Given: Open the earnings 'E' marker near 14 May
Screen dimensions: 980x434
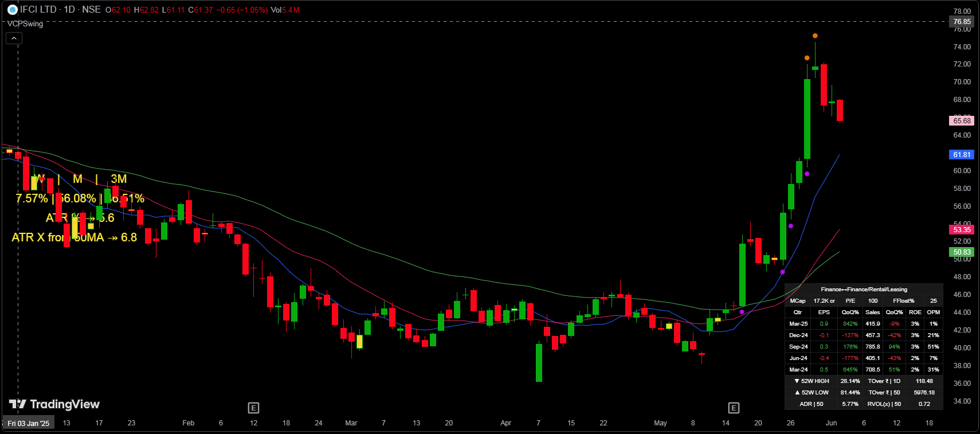Looking at the screenshot, I should [x=734, y=408].
